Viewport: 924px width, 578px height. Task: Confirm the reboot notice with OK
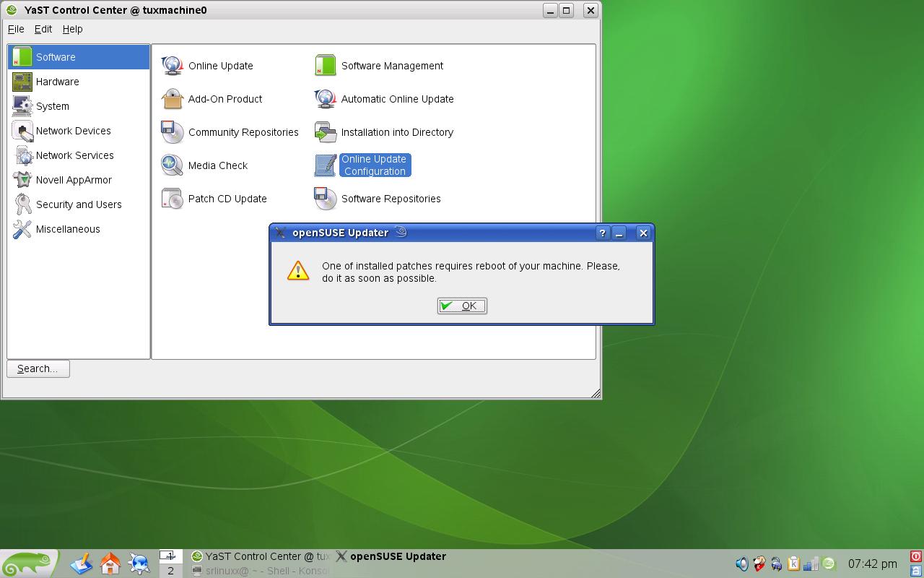pos(462,306)
